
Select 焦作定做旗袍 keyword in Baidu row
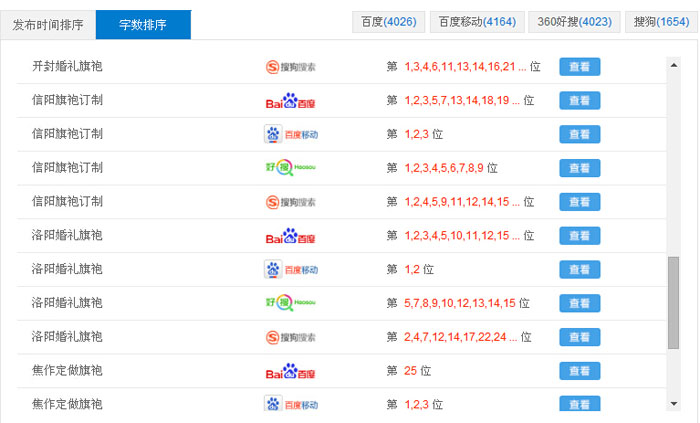(67, 370)
